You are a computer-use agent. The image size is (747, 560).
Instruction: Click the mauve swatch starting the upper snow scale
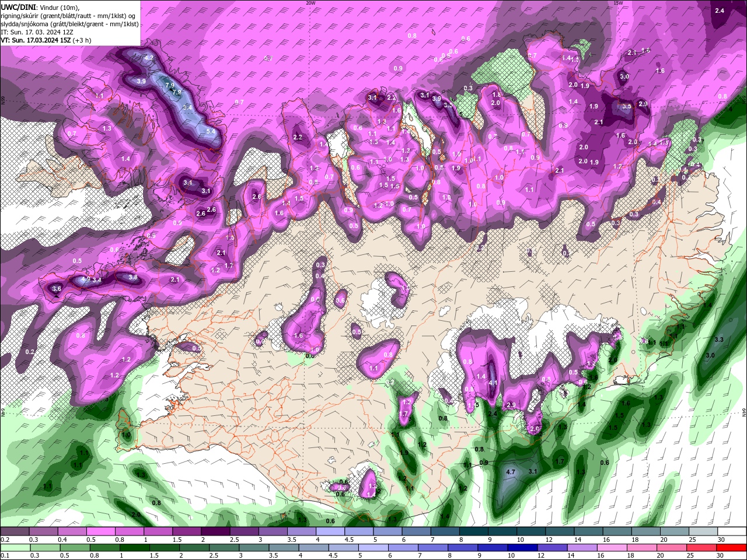(x=14, y=531)
